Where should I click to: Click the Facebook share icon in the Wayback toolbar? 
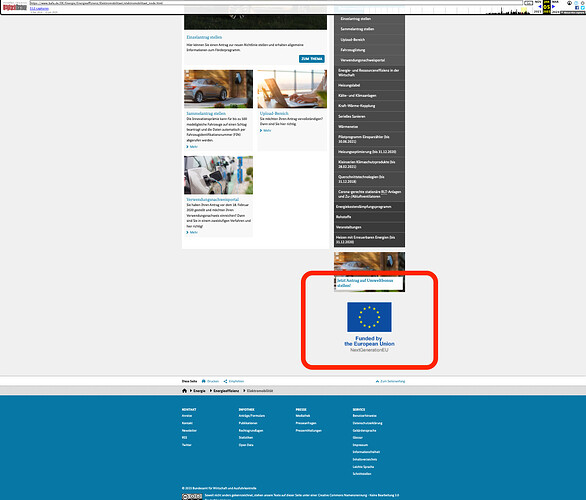click(577, 7)
